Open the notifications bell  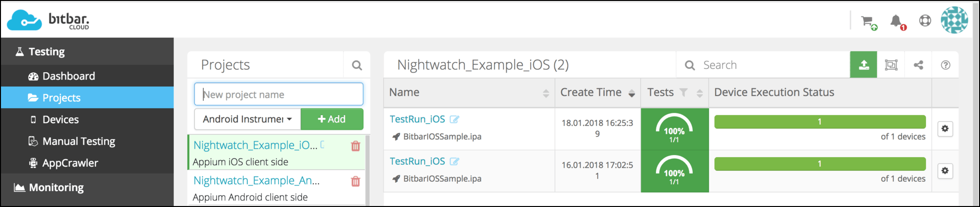point(896,21)
